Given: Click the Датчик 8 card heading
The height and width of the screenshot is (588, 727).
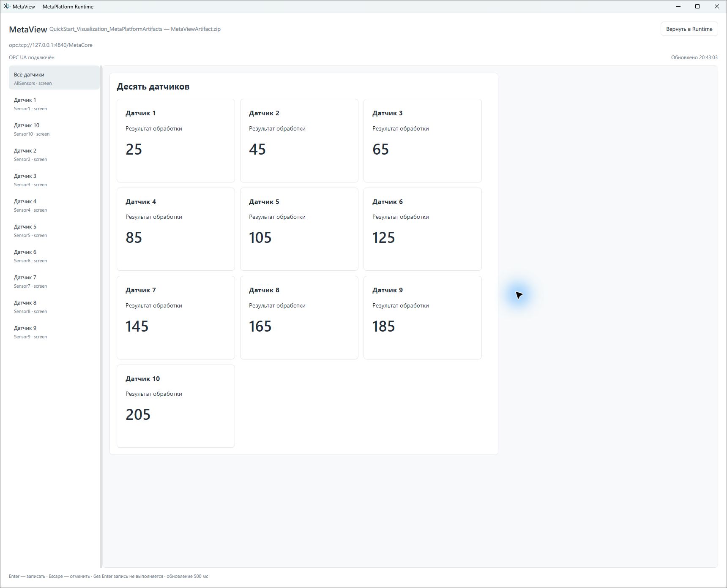Looking at the screenshot, I should click(264, 290).
